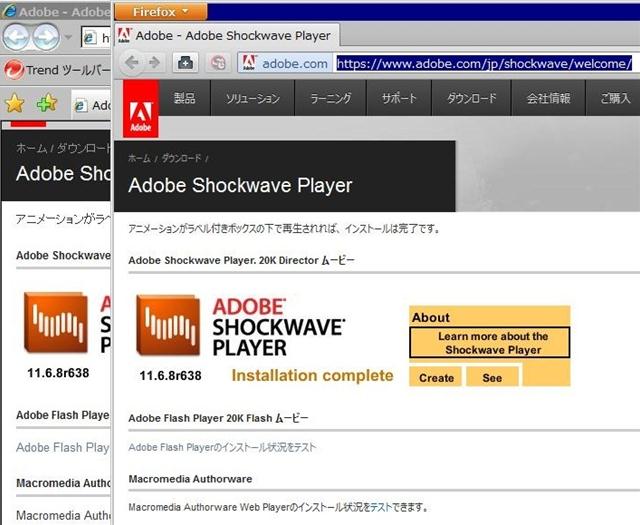Open the サポート navigation menu

[x=399, y=98]
